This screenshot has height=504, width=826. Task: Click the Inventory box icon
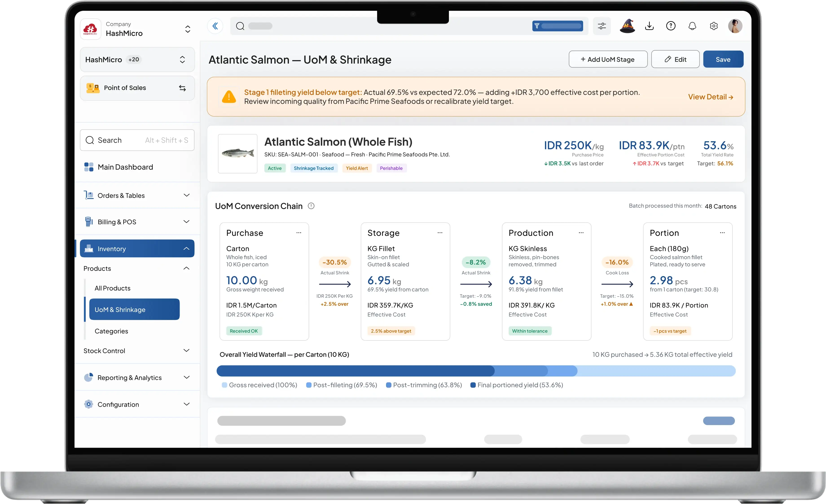(89, 249)
